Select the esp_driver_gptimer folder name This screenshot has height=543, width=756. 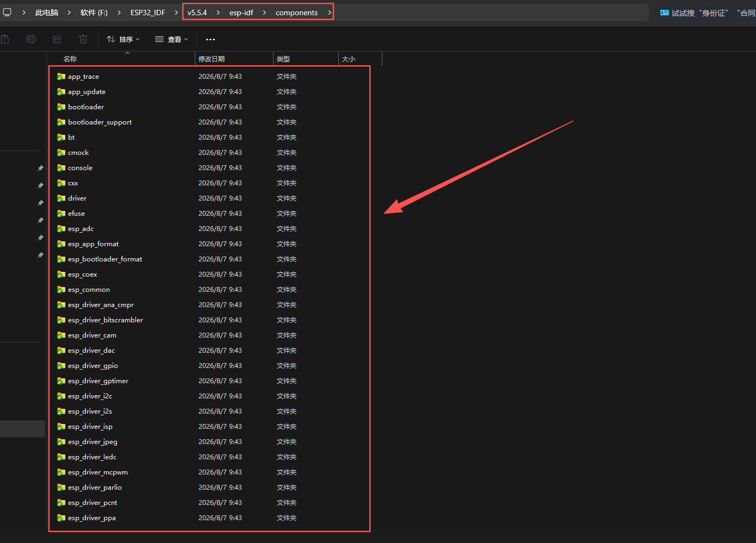coord(98,381)
